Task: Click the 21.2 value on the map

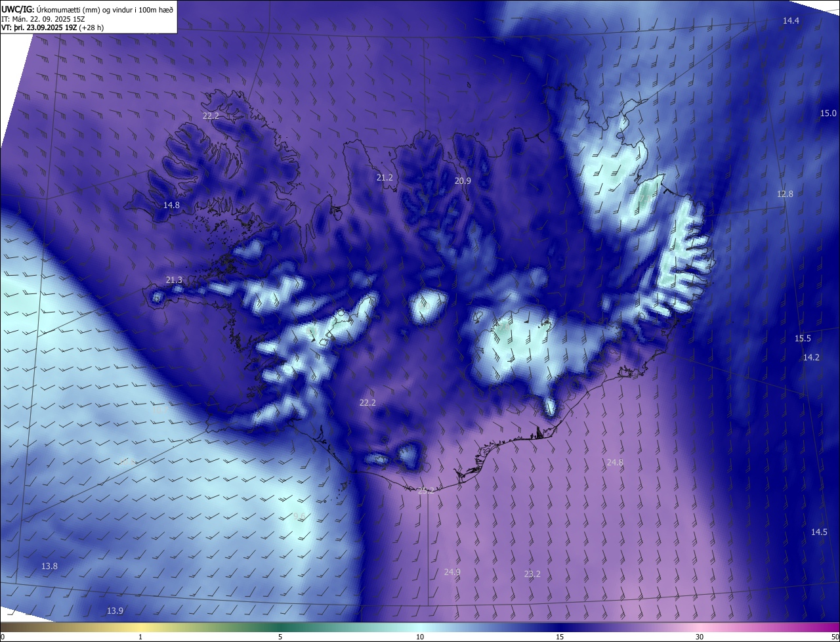Action: click(385, 178)
